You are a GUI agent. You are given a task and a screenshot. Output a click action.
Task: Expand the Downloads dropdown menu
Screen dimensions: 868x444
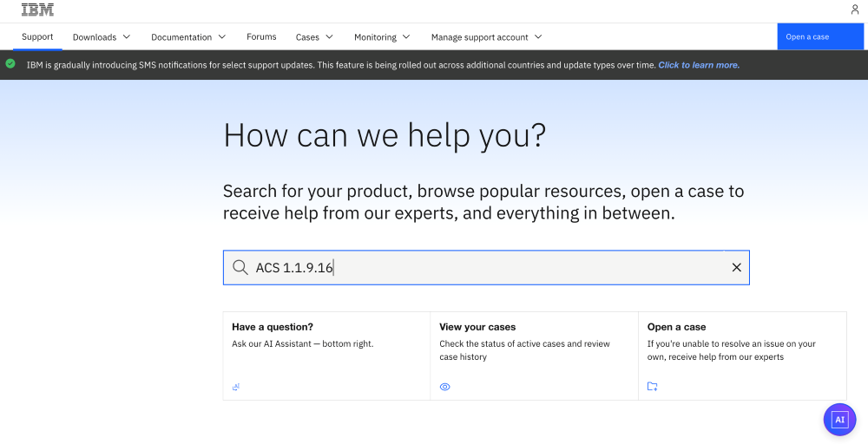pos(102,37)
